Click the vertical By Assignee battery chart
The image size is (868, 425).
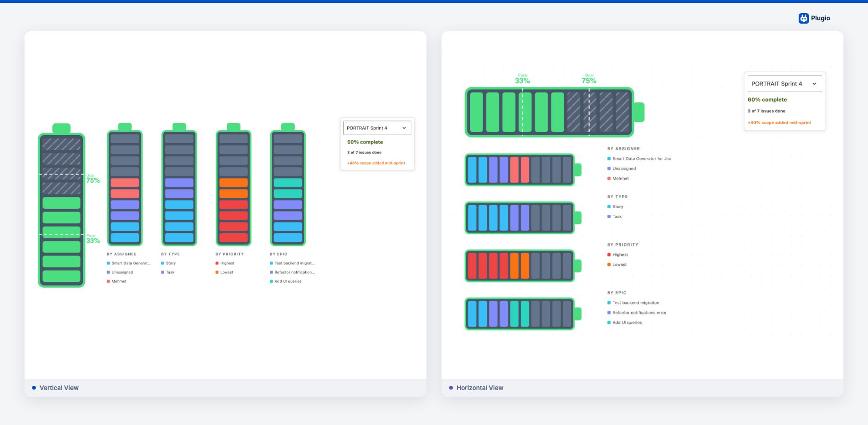click(125, 188)
